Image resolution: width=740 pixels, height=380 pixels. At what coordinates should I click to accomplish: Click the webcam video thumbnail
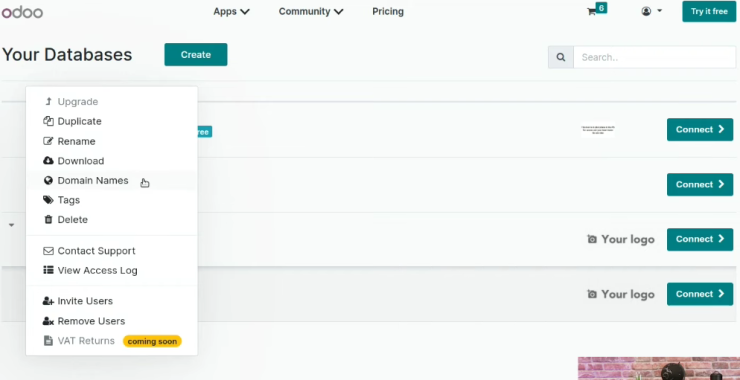tap(659, 368)
